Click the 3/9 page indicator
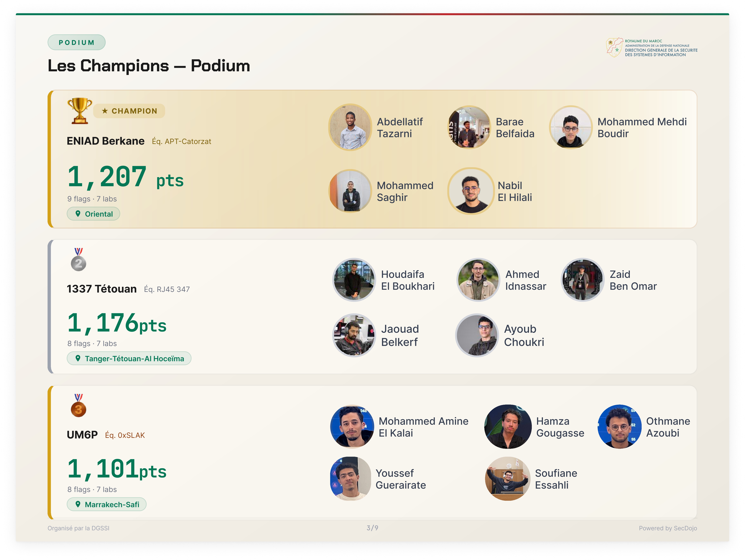 (x=372, y=528)
